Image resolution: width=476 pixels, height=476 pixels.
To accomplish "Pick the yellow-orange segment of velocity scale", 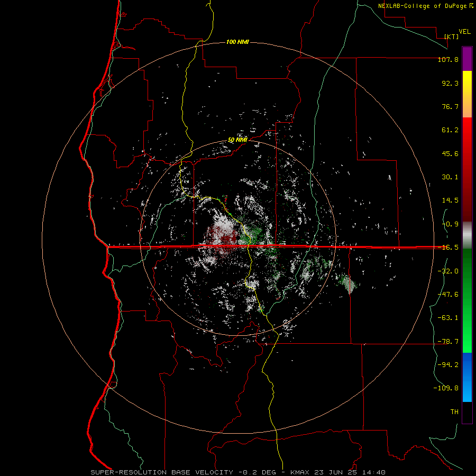I will [x=467, y=94].
